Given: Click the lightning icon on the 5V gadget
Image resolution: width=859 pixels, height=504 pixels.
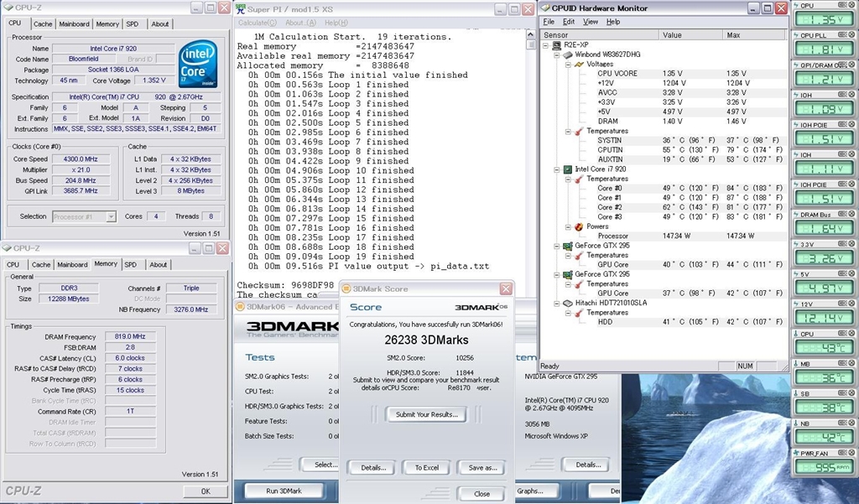Looking at the screenshot, I should [796, 274].
